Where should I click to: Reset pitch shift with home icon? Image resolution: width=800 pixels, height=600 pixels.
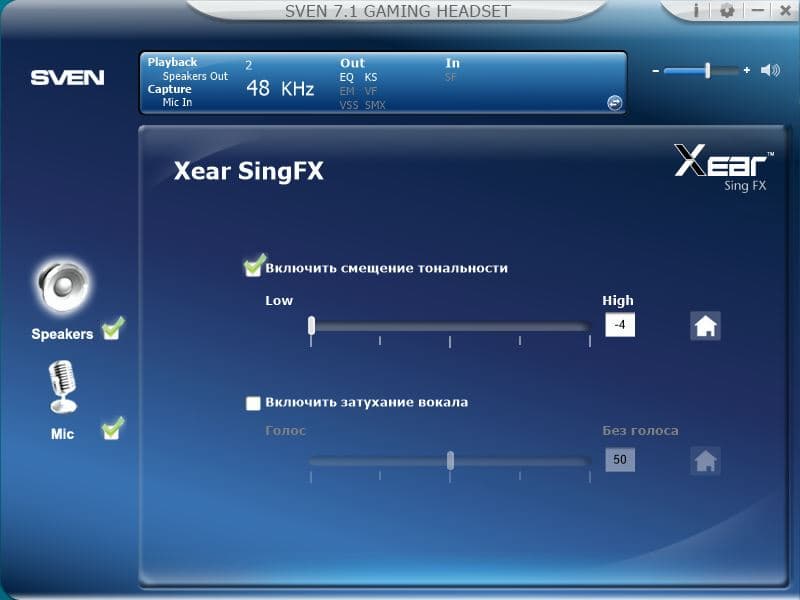706,326
